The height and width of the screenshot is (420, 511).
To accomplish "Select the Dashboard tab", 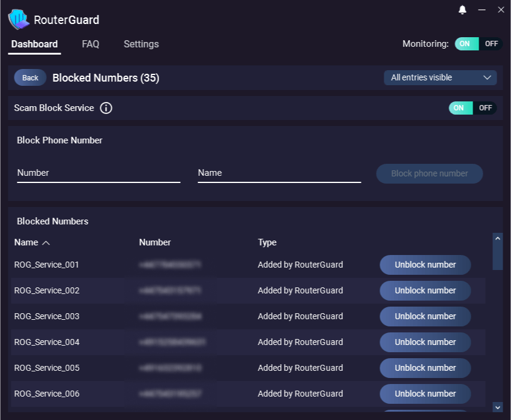I will coord(34,44).
